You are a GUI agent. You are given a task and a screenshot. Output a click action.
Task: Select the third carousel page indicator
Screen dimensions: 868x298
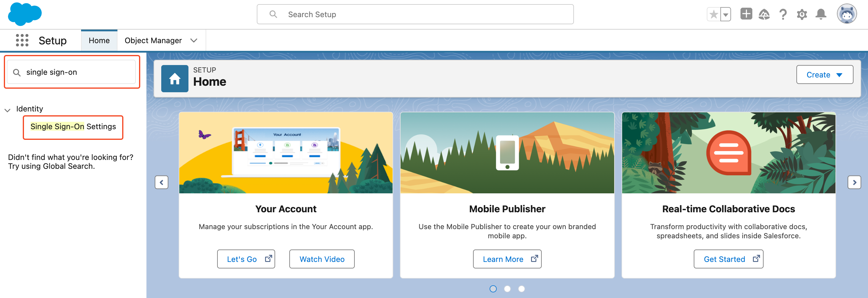coord(521,289)
